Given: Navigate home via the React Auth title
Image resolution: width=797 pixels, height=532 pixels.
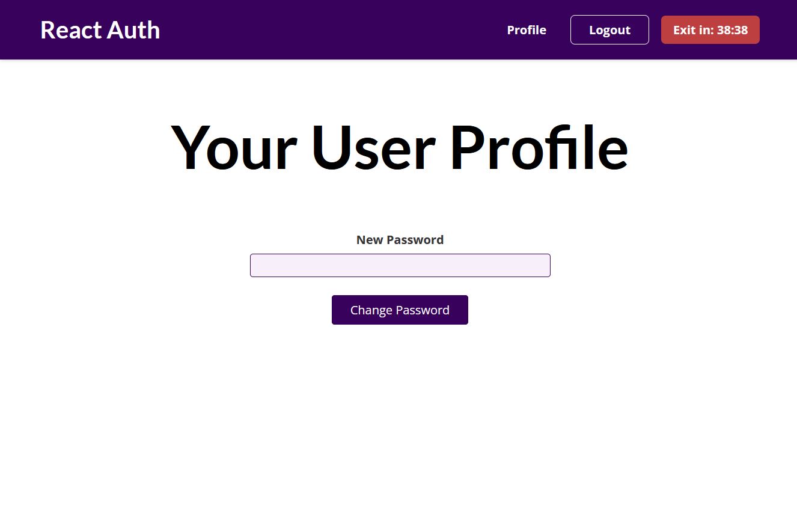Looking at the screenshot, I should [x=100, y=29].
